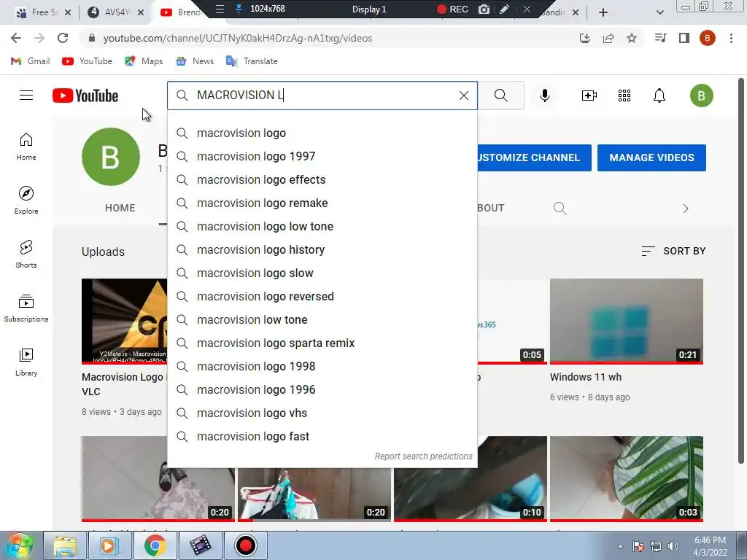Click the YouTube logo
The width and height of the screenshot is (747, 560).
pos(85,96)
